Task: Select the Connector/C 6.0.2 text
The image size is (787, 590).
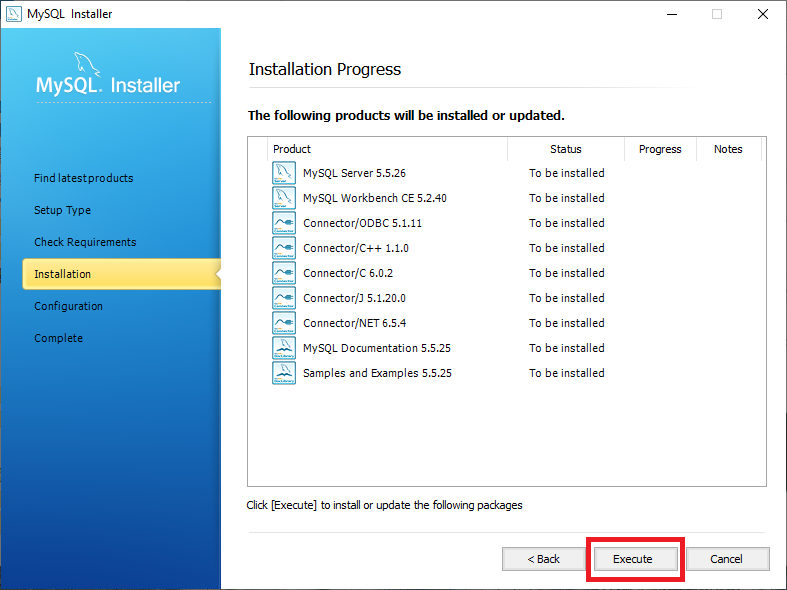Action: coord(348,273)
